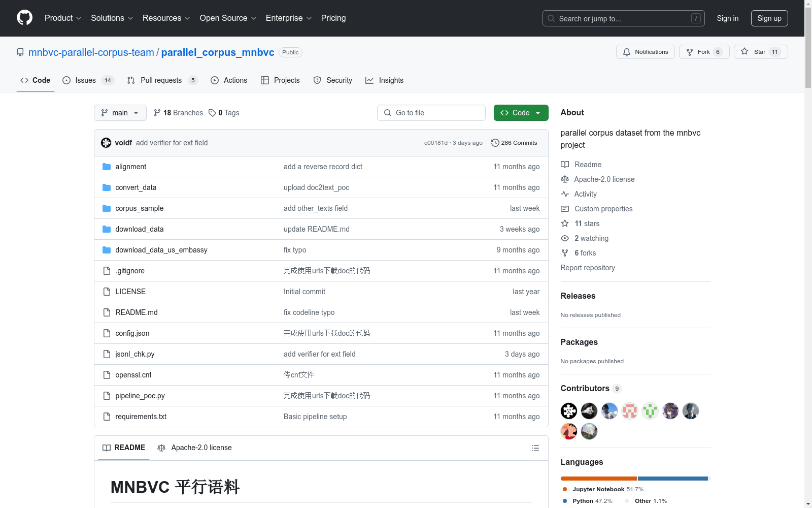Click the Jupyter Notebook orange language bar segment
This screenshot has width=812, height=508.
click(599, 479)
